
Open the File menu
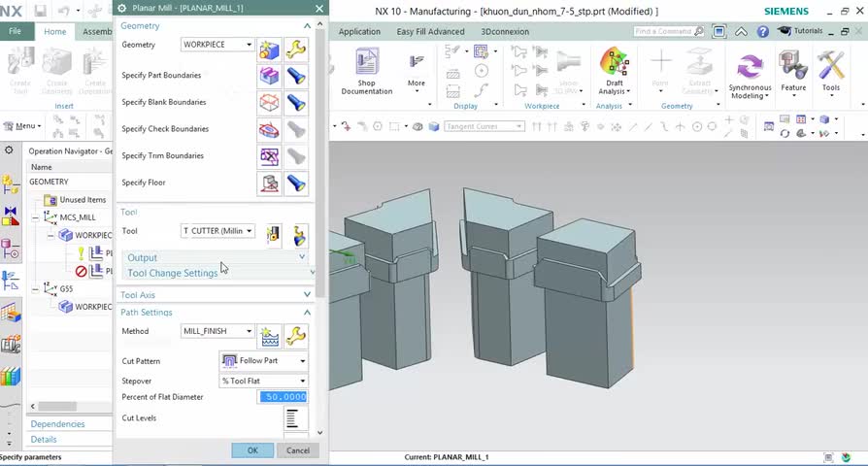click(15, 31)
